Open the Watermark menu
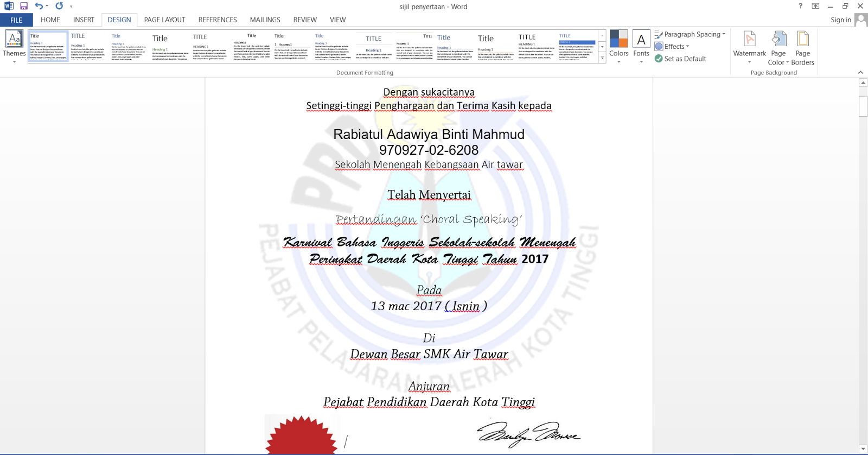Viewport: 868px width, 455px height. pyautogui.click(x=749, y=47)
